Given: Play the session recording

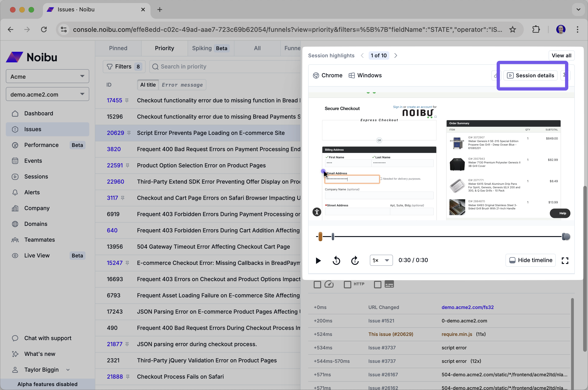Looking at the screenshot, I should coord(318,260).
